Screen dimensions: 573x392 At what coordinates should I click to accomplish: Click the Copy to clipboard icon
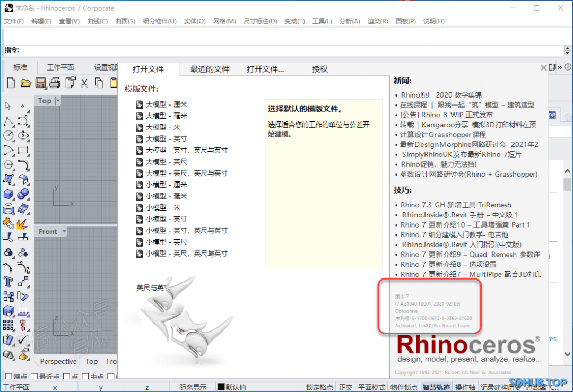pos(99,83)
